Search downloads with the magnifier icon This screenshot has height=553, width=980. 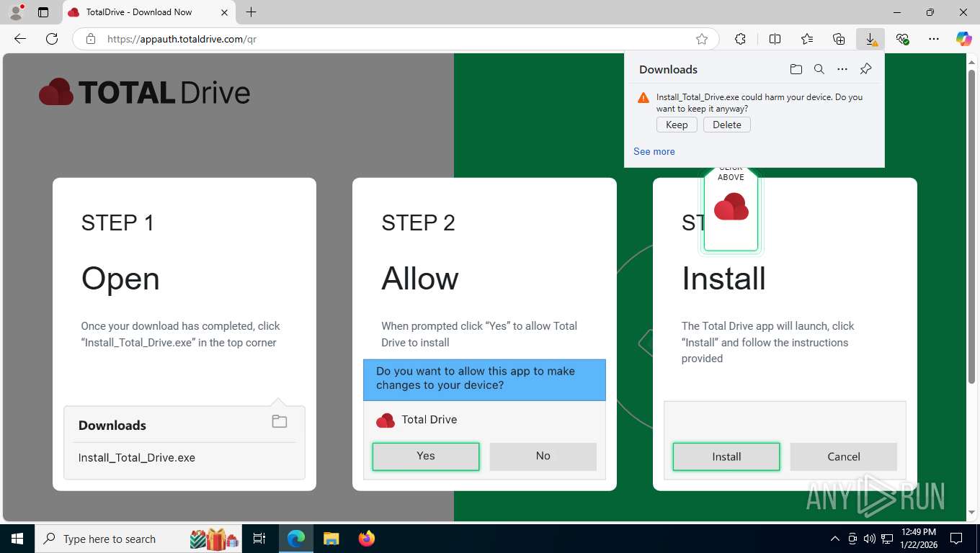point(819,69)
